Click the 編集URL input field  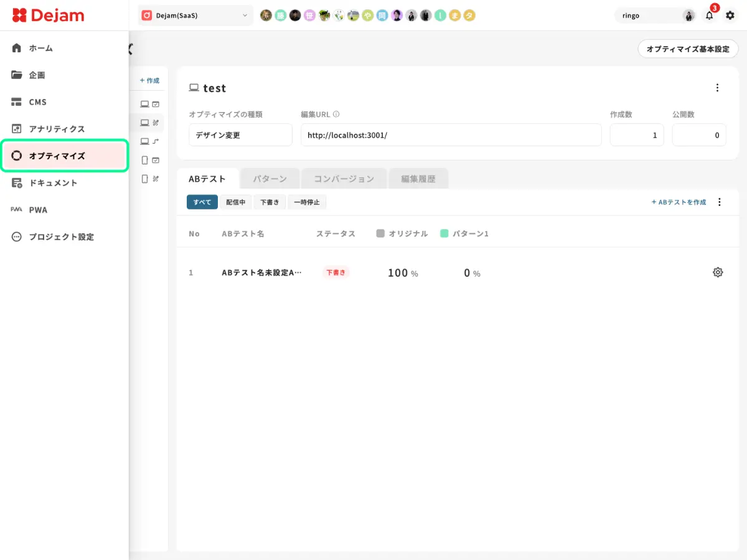[451, 135]
